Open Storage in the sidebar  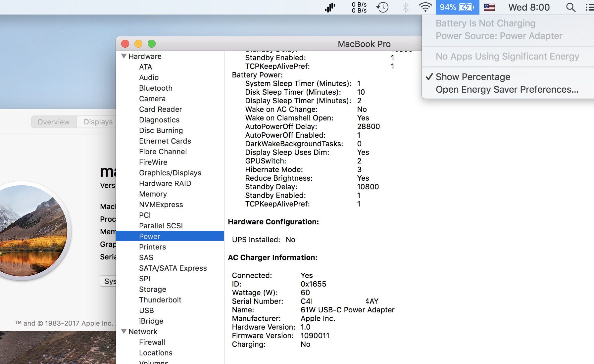[152, 289]
